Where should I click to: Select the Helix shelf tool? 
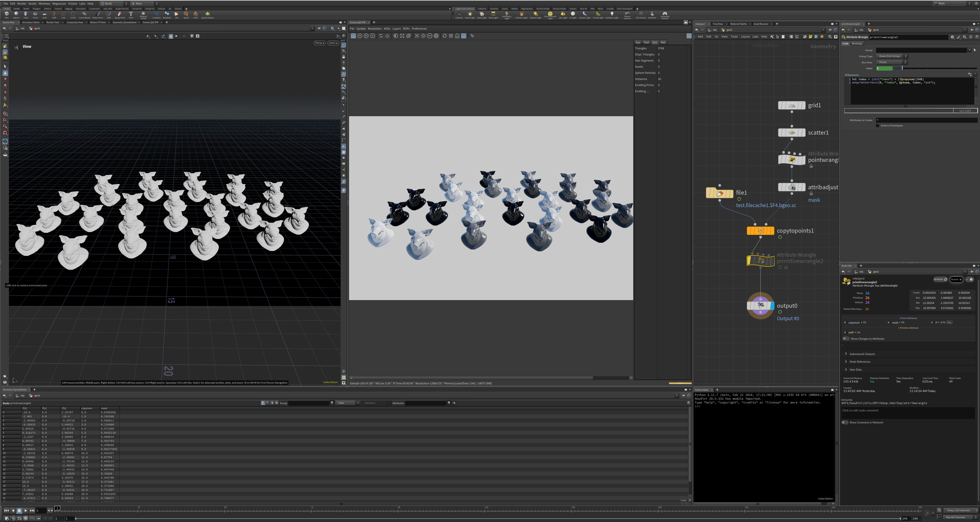coord(196,15)
